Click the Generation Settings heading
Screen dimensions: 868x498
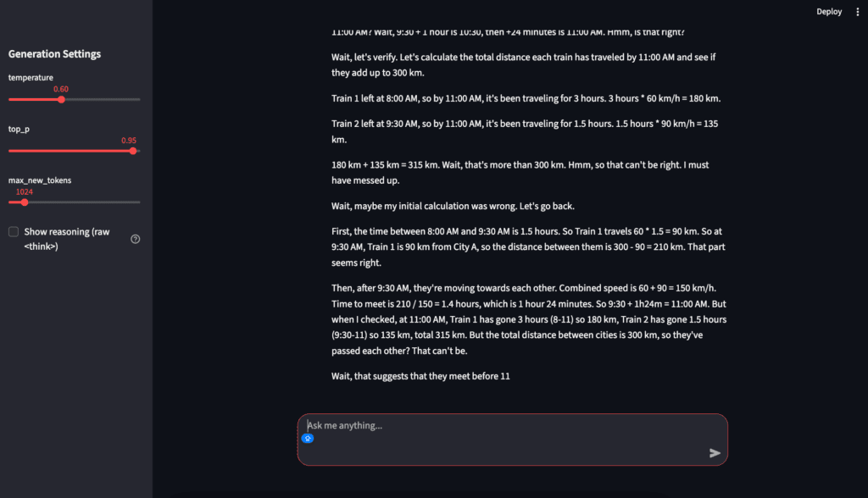pos(54,53)
